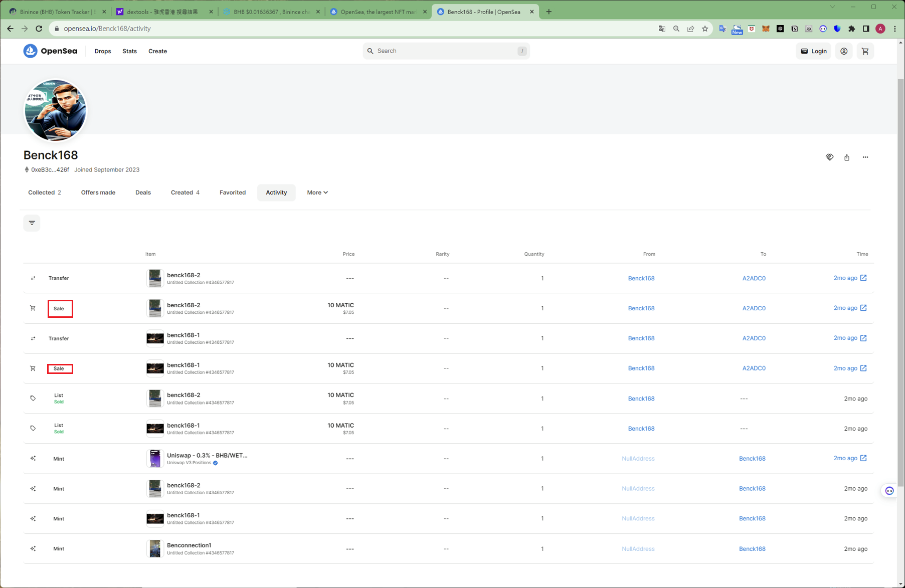Open external link for benck168-2 Transfer row
Image resolution: width=905 pixels, height=588 pixels.
(x=863, y=278)
